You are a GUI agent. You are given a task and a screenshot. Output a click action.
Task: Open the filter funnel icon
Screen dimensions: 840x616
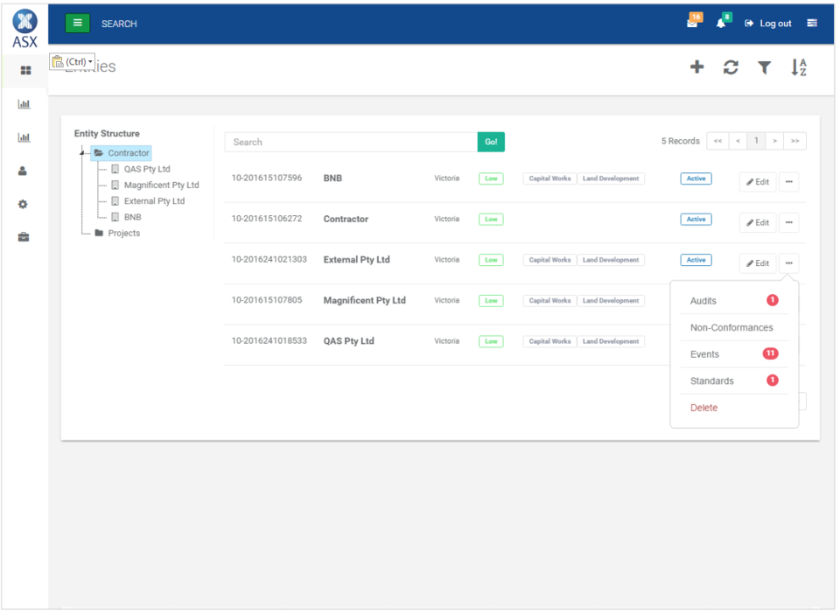[x=765, y=67]
